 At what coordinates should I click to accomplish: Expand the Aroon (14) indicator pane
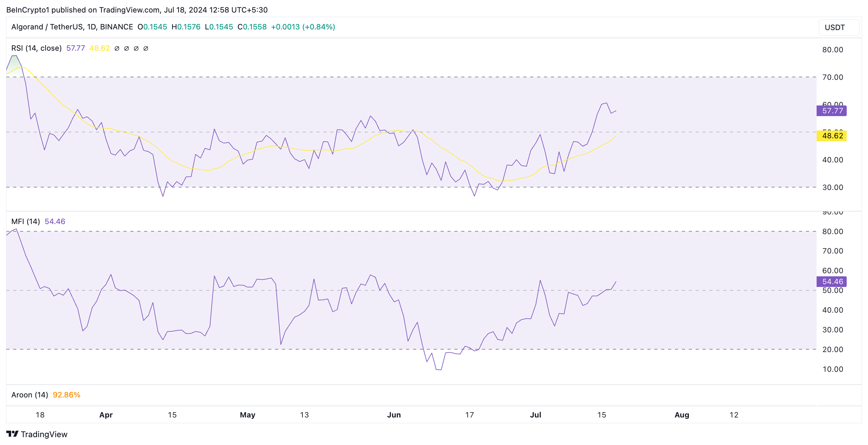pyautogui.click(x=30, y=395)
